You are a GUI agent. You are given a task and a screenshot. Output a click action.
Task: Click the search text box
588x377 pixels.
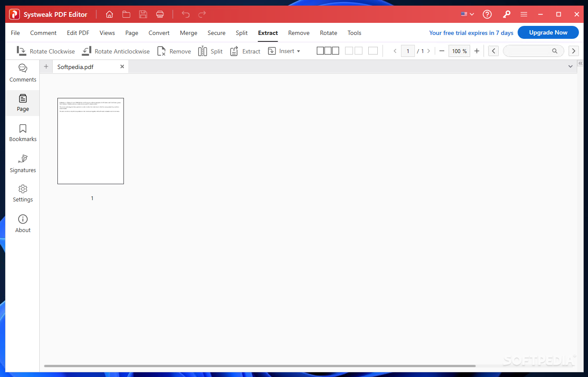coord(534,51)
